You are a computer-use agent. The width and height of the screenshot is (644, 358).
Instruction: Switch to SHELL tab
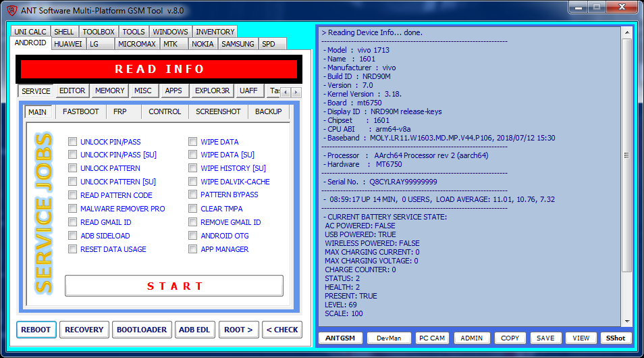tap(64, 32)
